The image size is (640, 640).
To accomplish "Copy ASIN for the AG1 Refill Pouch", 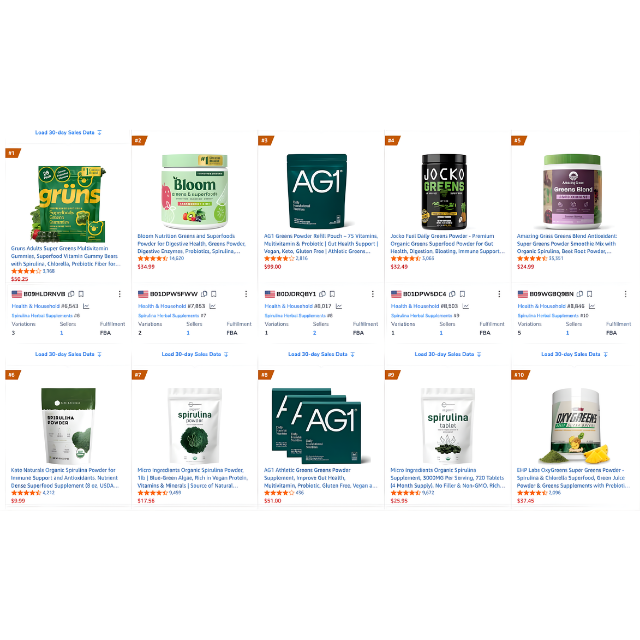I will coord(322,294).
